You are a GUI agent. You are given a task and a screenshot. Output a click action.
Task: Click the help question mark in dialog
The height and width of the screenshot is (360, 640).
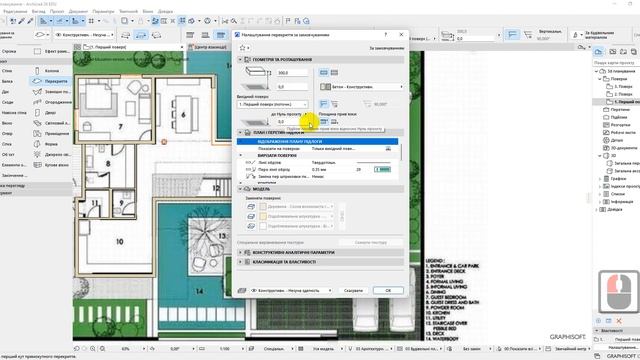coord(386,35)
